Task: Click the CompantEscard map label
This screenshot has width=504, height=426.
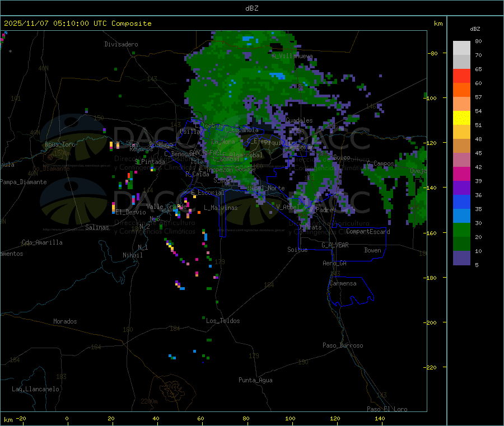Action: (368, 231)
